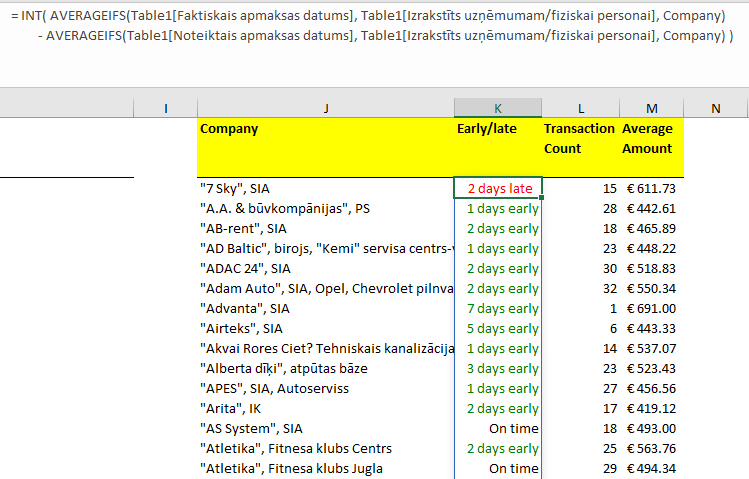Select the yellow Company header cell
Image resolution: width=749 pixels, height=479 pixels.
(x=326, y=148)
